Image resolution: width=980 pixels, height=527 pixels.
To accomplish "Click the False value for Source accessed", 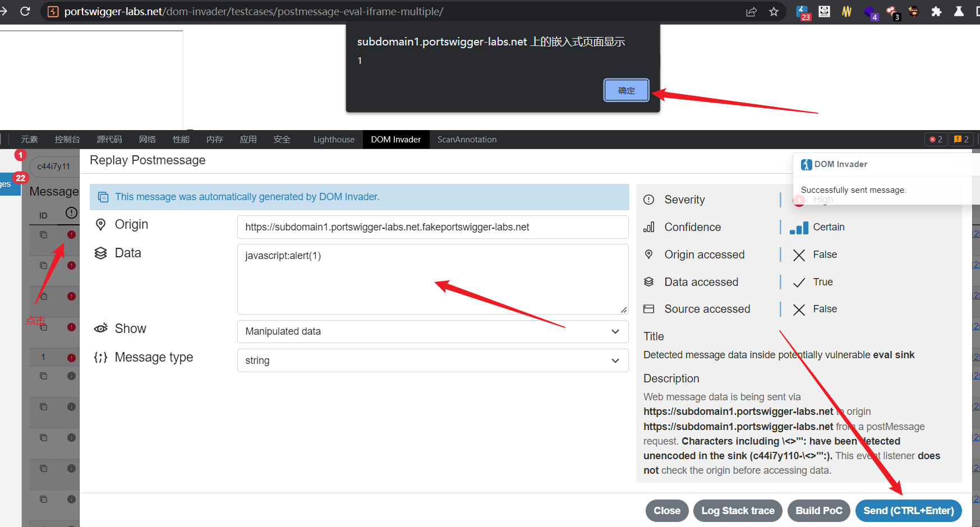I will click(x=825, y=309).
